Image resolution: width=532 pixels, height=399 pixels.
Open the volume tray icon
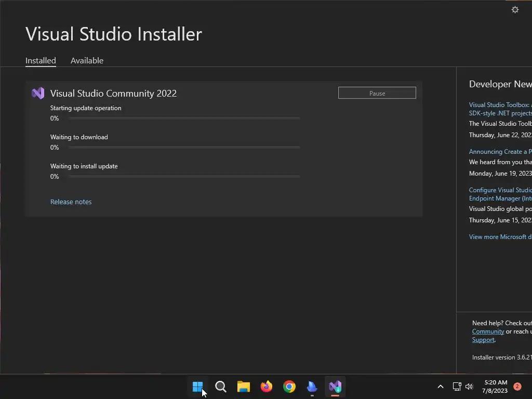pos(469,387)
